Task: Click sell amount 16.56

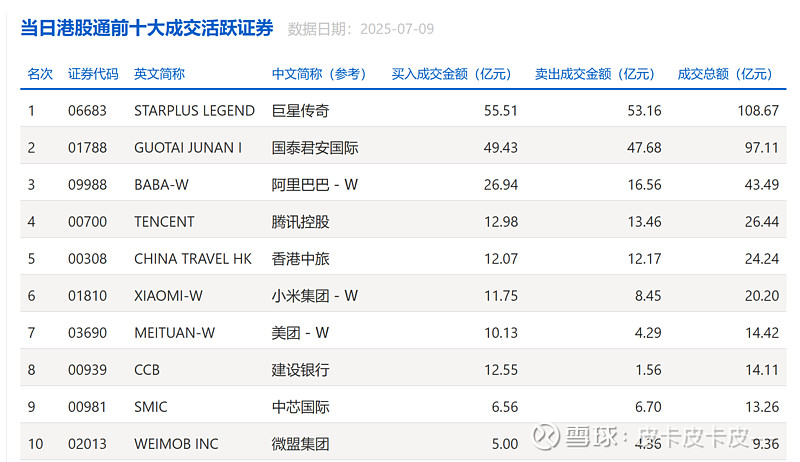Action: pos(644,185)
